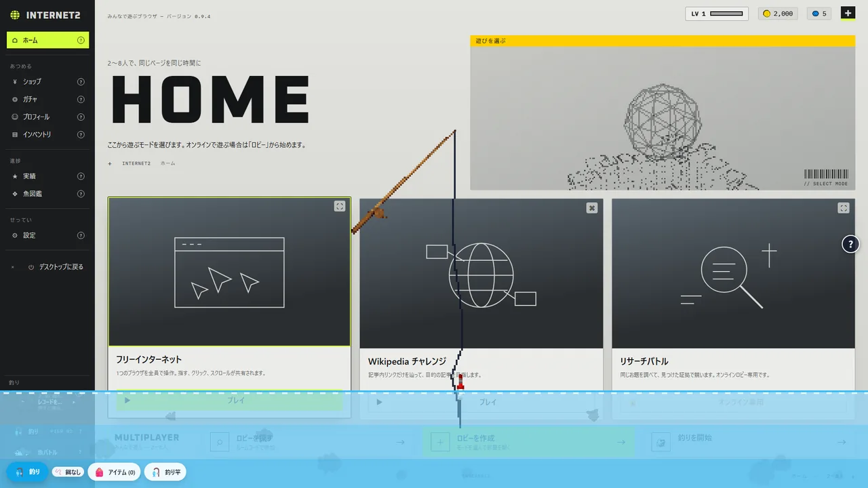
Task: Select the フリーインターネット mode card
Action: click(229, 308)
